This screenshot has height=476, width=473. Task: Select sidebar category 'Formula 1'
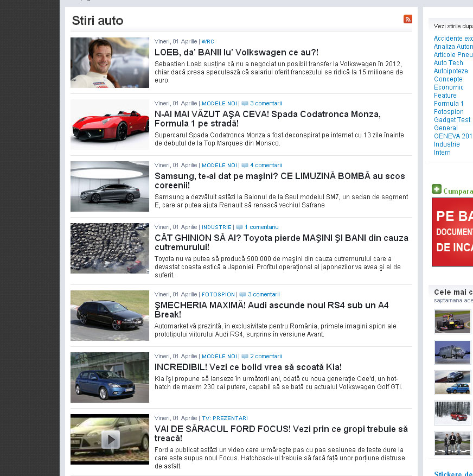coord(449,104)
